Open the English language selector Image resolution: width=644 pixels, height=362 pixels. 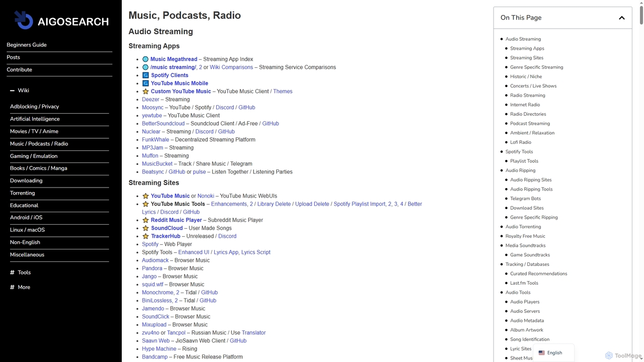click(553, 353)
